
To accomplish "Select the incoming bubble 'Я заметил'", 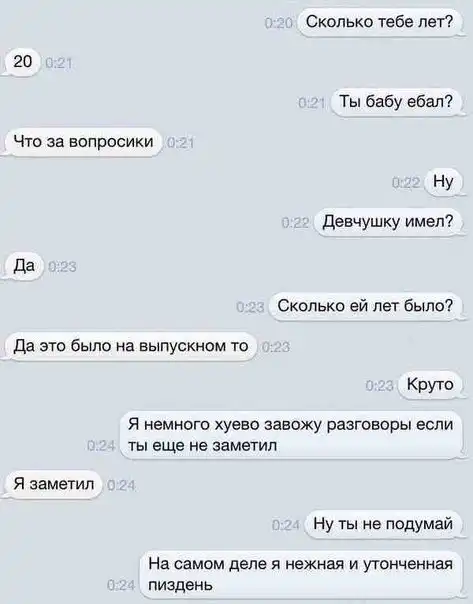I will pos(54,485).
